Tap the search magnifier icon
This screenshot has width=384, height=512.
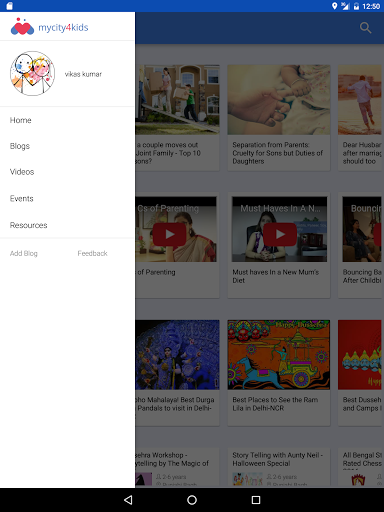point(365,28)
